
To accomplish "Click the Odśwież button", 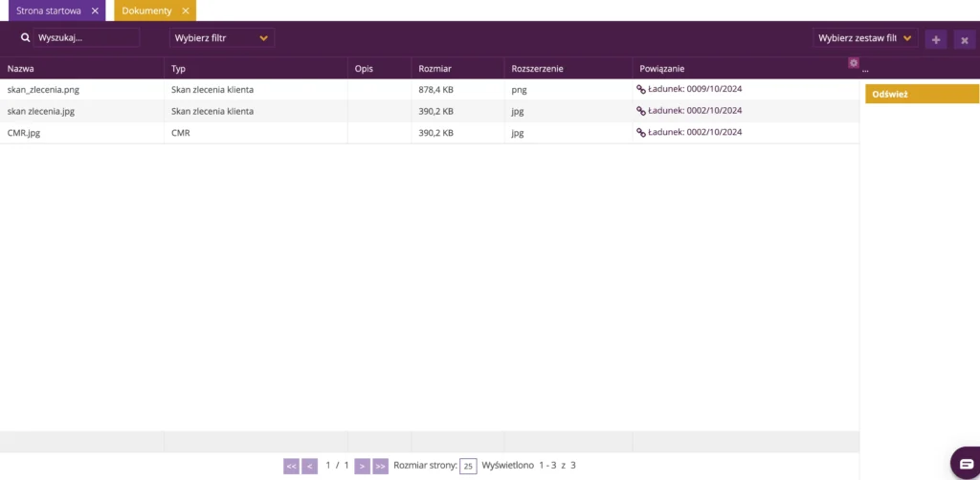I will point(922,95).
